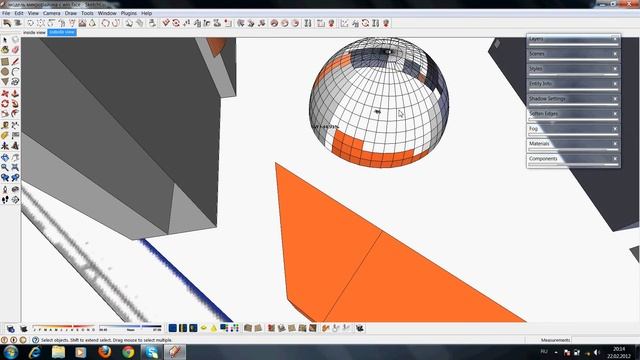This screenshot has width=640, height=360.
Task: Select the Push/Pull tool
Action: [x=15, y=93]
